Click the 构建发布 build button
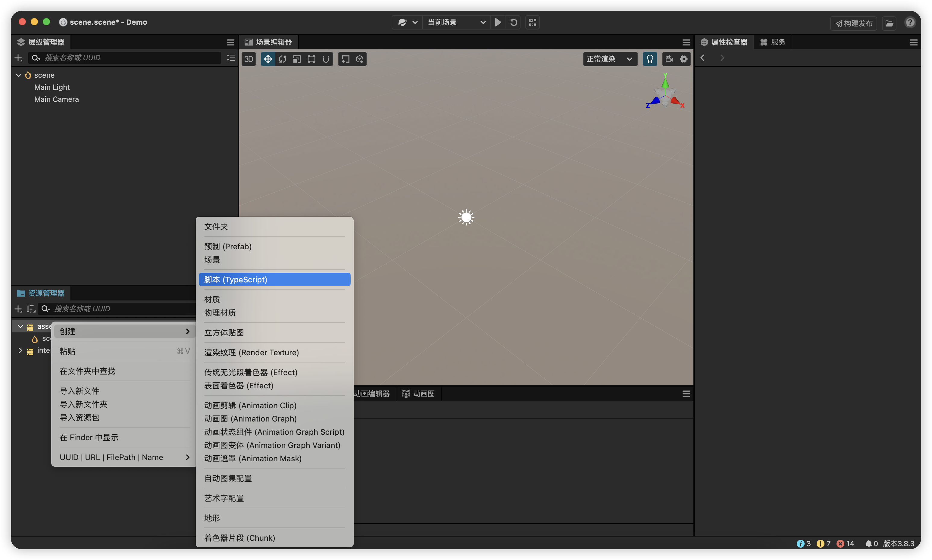The width and height of the screenshot is (932, 560). point(853,23)
